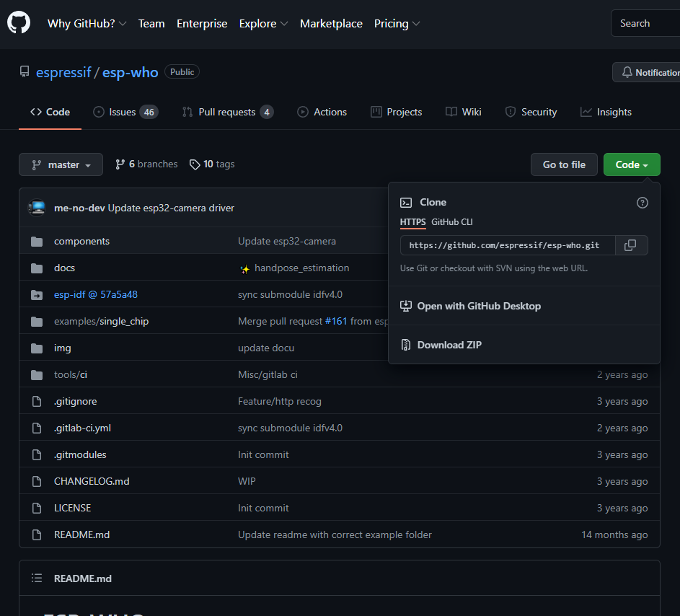Open the README table of contents icon

(x=37, y=578)
